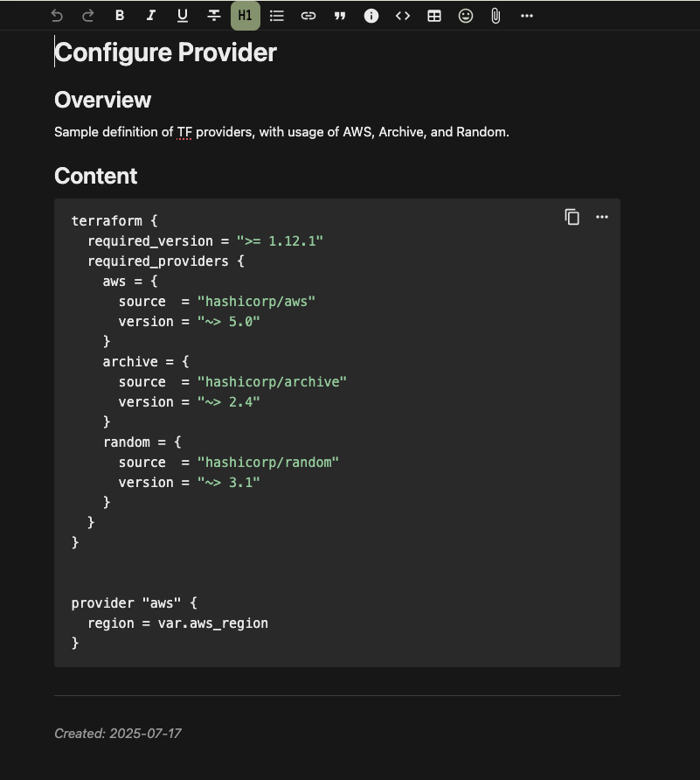The image size is (700, 780).
Task: Click the "hashicorp/archive" source string
Action: click(x=272, y=382)
